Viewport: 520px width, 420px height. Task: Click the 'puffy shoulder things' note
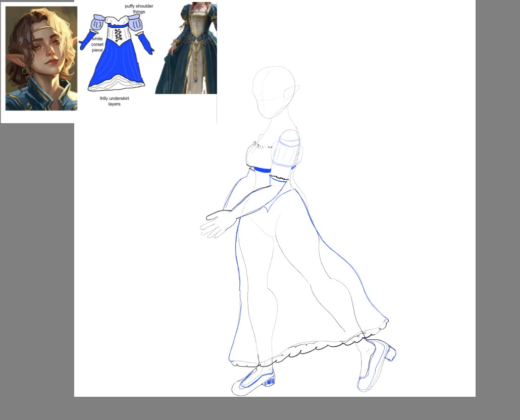point(139,9)
